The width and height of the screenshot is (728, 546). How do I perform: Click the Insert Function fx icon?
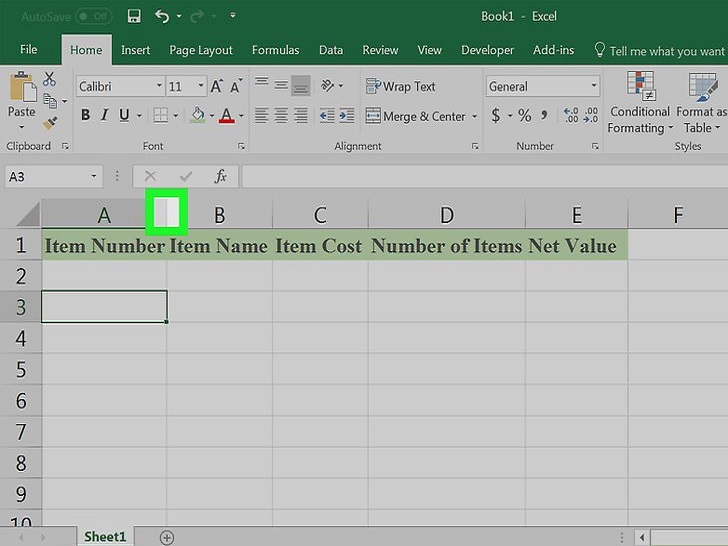(x=221, y=176)
